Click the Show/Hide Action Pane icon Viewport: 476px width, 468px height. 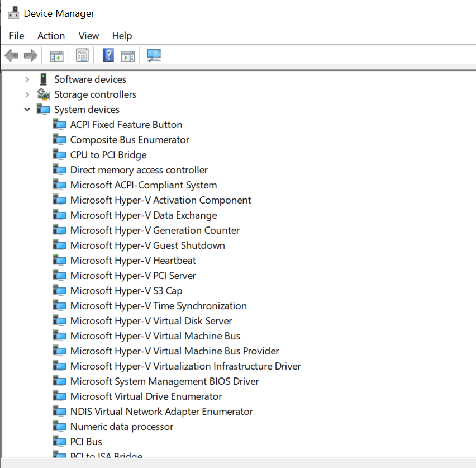pos(128,56)
